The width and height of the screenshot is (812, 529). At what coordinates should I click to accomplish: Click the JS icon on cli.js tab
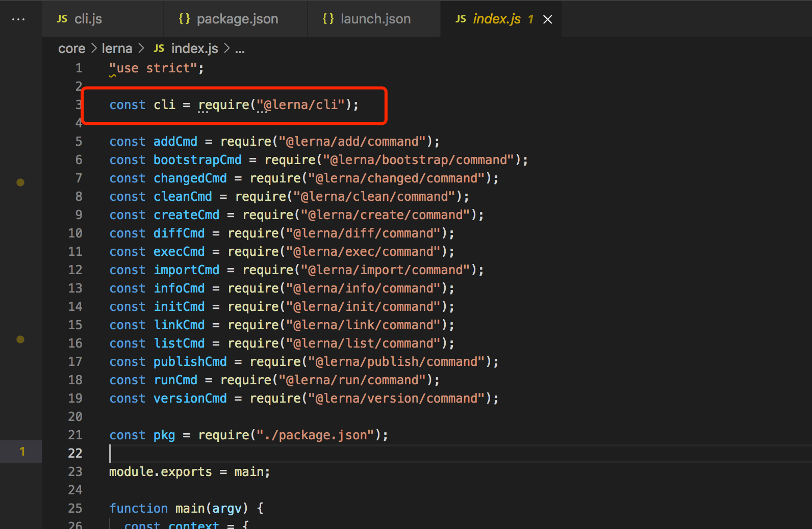click(x=62, y=19)
